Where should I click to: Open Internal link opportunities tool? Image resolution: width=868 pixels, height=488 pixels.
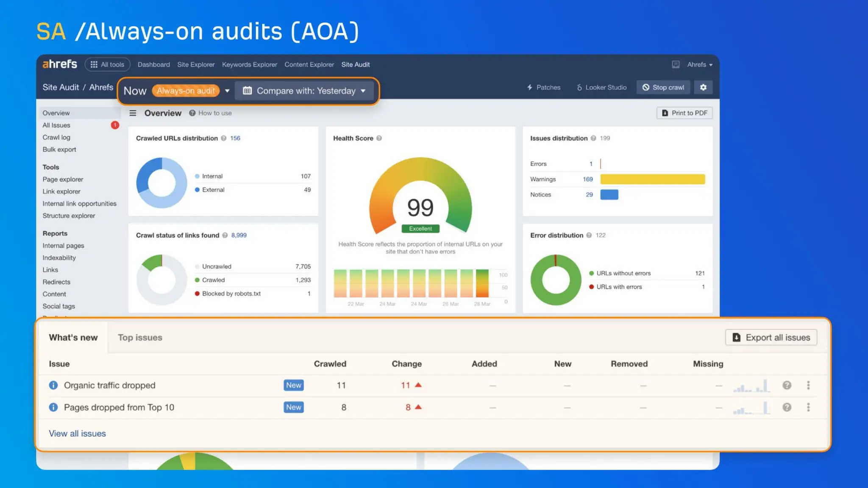[x=79, y=204]
